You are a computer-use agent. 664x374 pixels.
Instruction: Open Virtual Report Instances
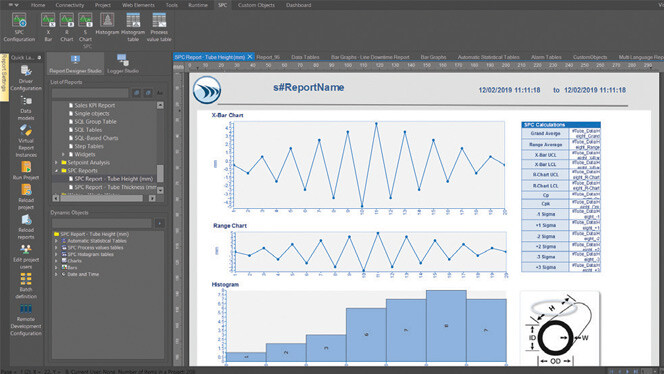click(26, 141)
